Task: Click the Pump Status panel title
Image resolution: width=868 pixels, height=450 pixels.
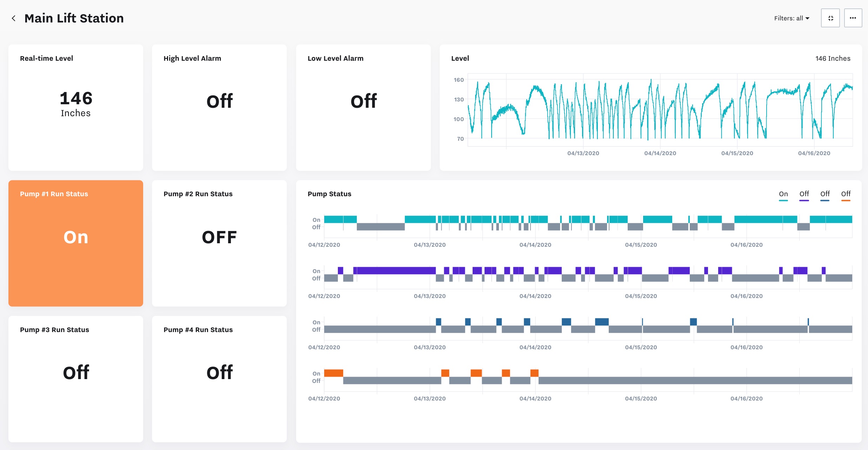Action: point(329,194)
